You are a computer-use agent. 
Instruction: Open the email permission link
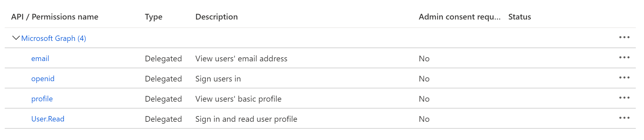(x=40, y=59)
